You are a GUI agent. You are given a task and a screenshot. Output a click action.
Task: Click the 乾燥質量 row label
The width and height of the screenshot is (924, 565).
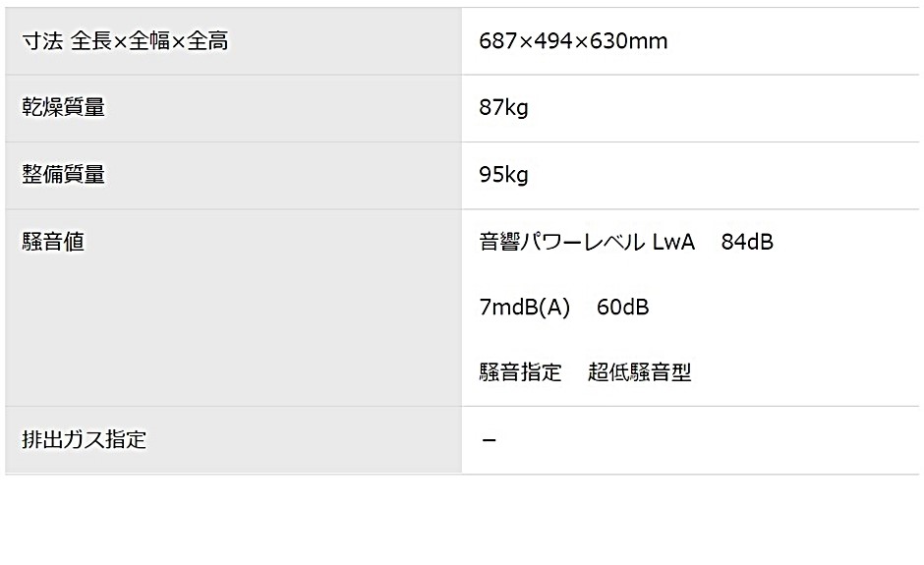(x=63, y=108)
